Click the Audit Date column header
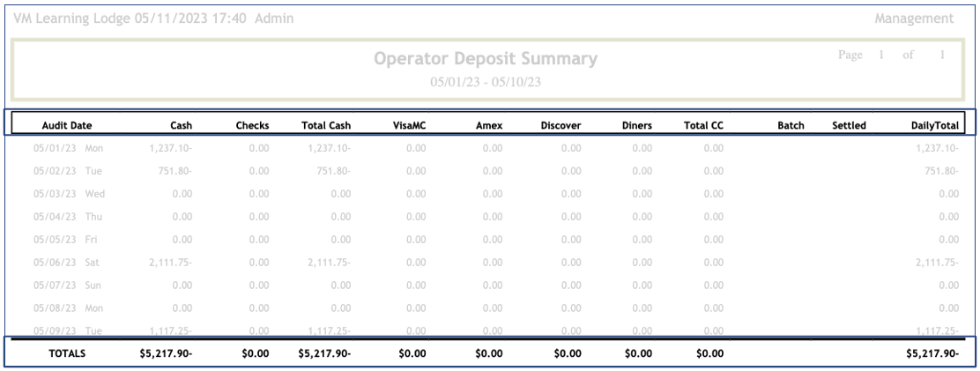 pyautogui.click(x=67, y=125)
